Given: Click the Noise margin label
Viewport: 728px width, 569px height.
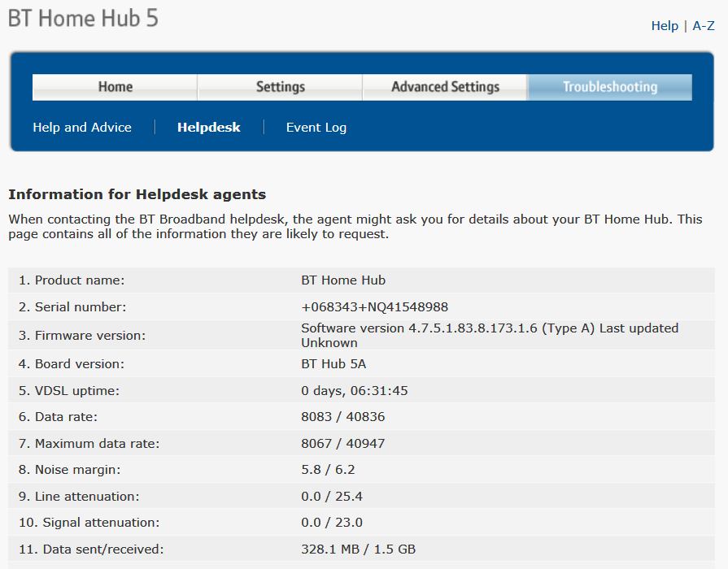Looking at the screenshot, I should tap(69, 470).
